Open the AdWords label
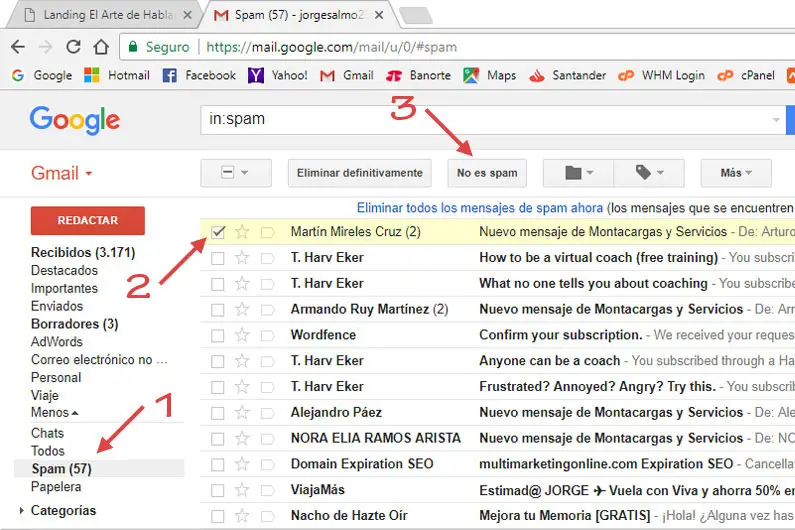 pyautogui.click(x=57, y=342)
